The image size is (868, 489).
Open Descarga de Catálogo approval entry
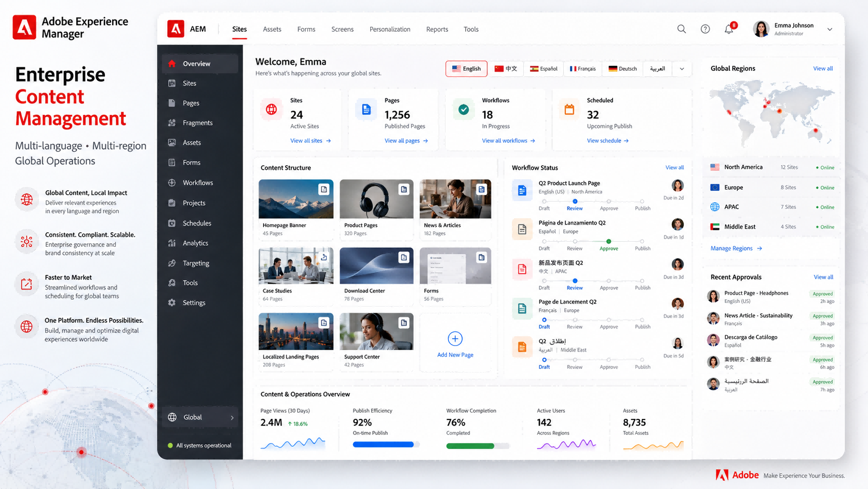click(x=770, y=341)
